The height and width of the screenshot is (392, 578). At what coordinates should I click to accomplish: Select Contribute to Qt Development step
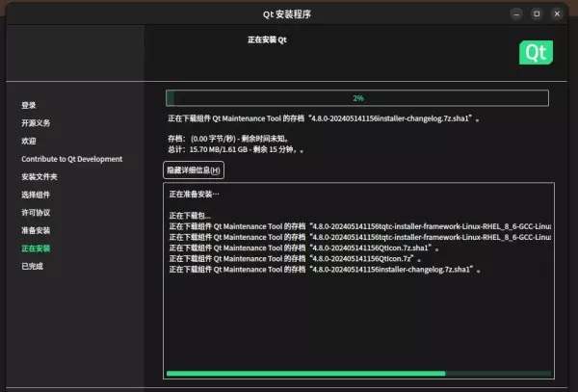[x=72, y=159]
